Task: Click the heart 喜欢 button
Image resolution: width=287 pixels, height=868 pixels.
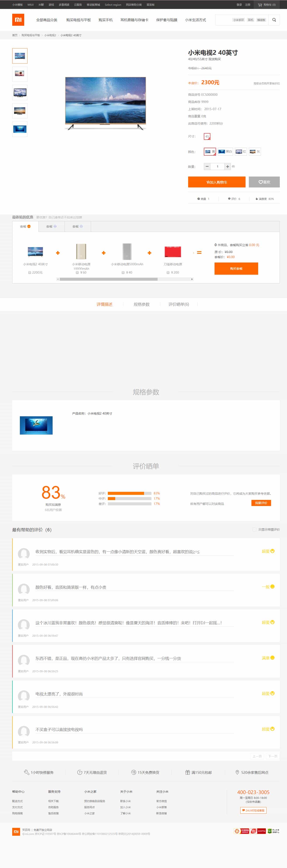Action: [x=264, y=182]
